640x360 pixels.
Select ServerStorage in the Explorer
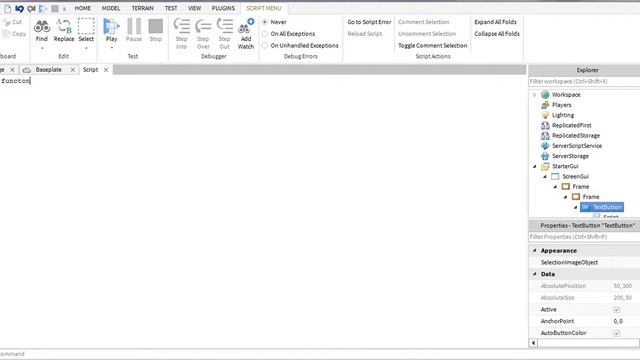tap(564, 156)
